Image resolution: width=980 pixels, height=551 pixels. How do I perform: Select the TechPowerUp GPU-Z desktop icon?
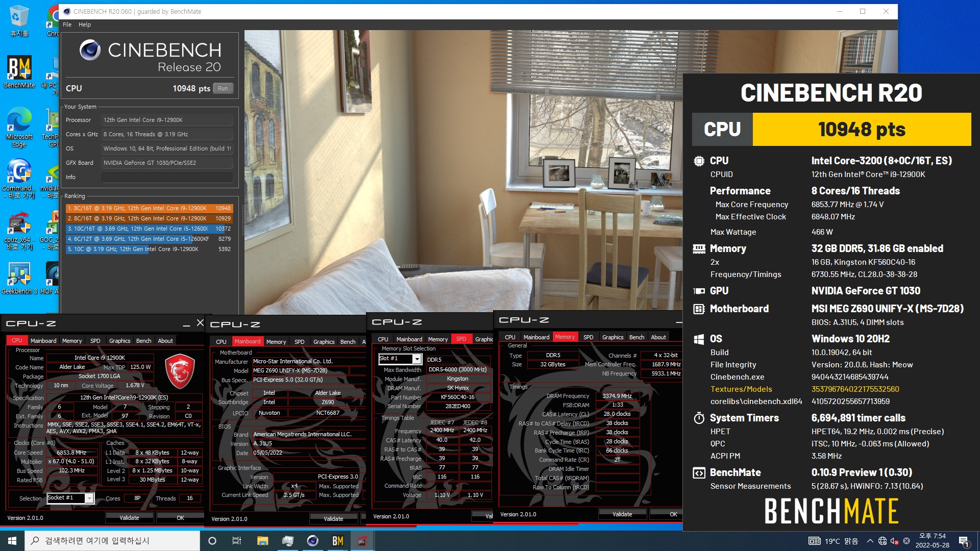(x=51, y=128)
